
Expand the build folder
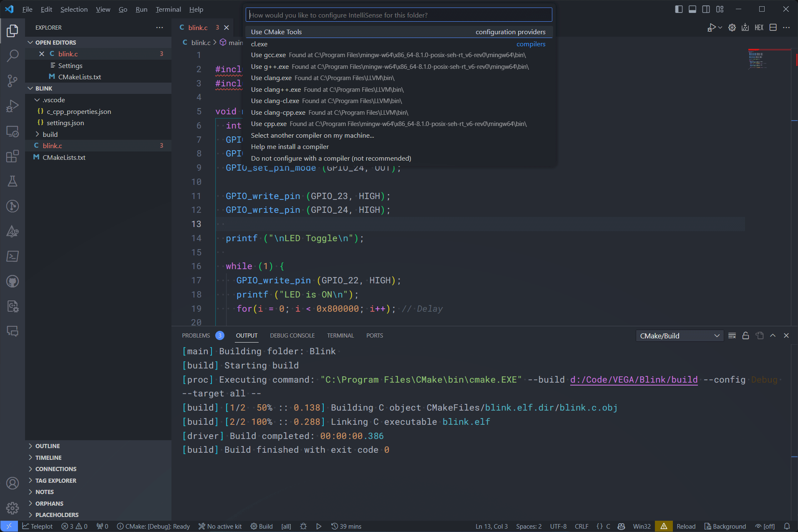[98, 134]
